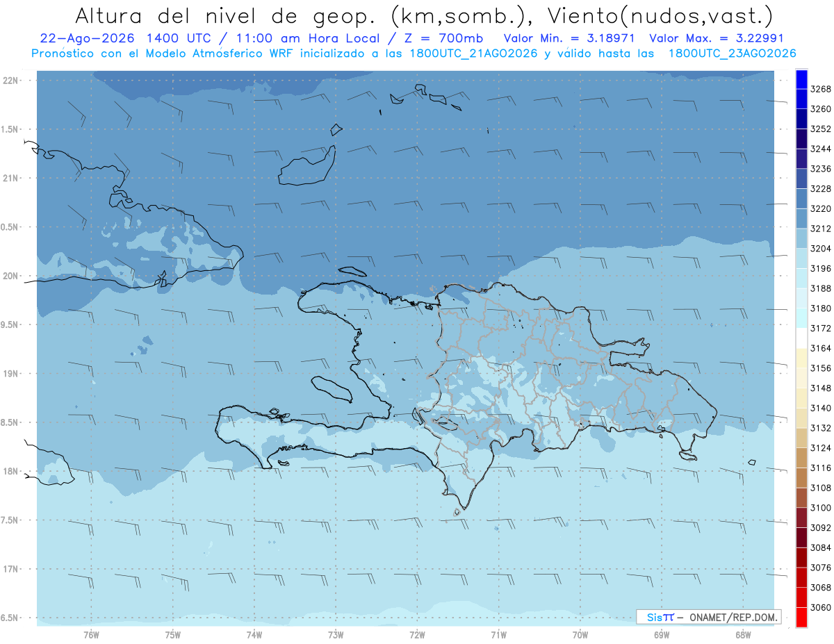
Task: Click the '3092' legend value
Action: pos(821,527)
